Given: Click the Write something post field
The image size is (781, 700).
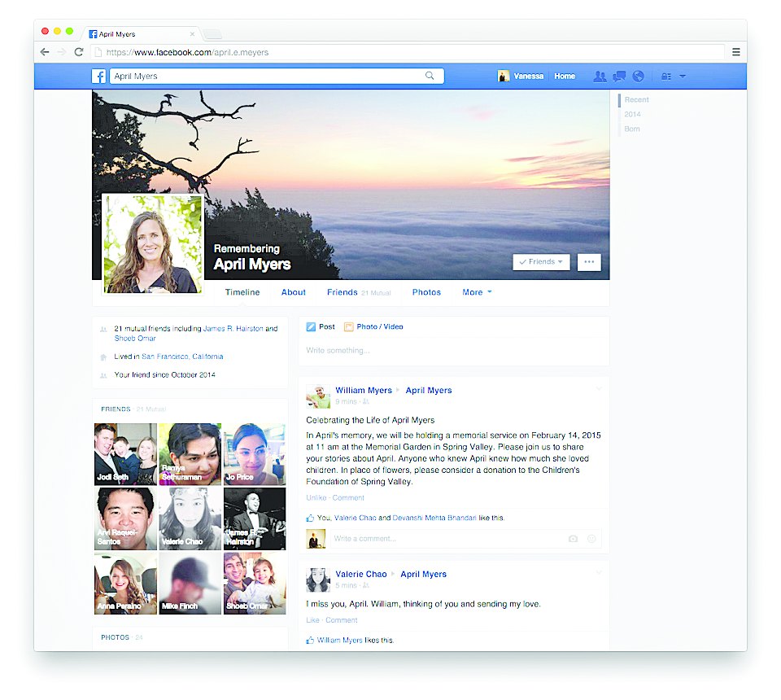Looking at the screenshot, I should [452, 351].
